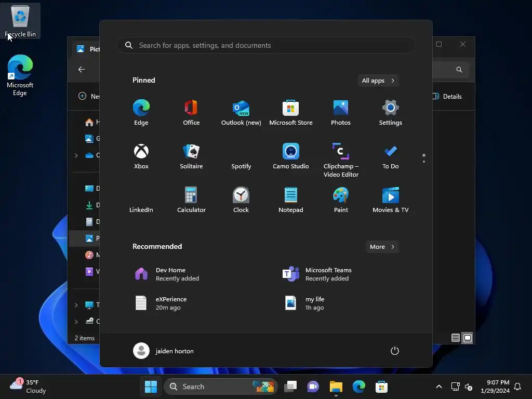Image resolution: width=532 pixels, height=399 pixels.
Task: Select the Recycle Bin desktop icon
Action: [x=20, y=21]
